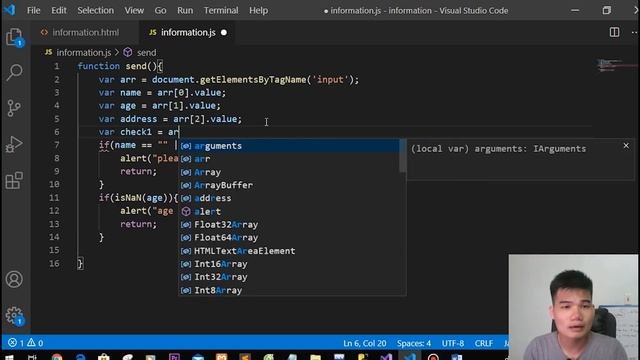The height and width of the screenshot is (360, 640).
Task: Click the code minimap
Action: (x=616, y=65)
